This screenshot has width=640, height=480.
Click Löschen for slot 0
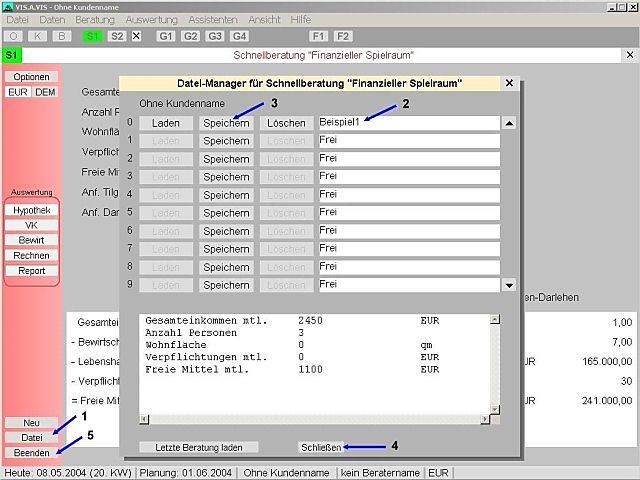point(287,123)
